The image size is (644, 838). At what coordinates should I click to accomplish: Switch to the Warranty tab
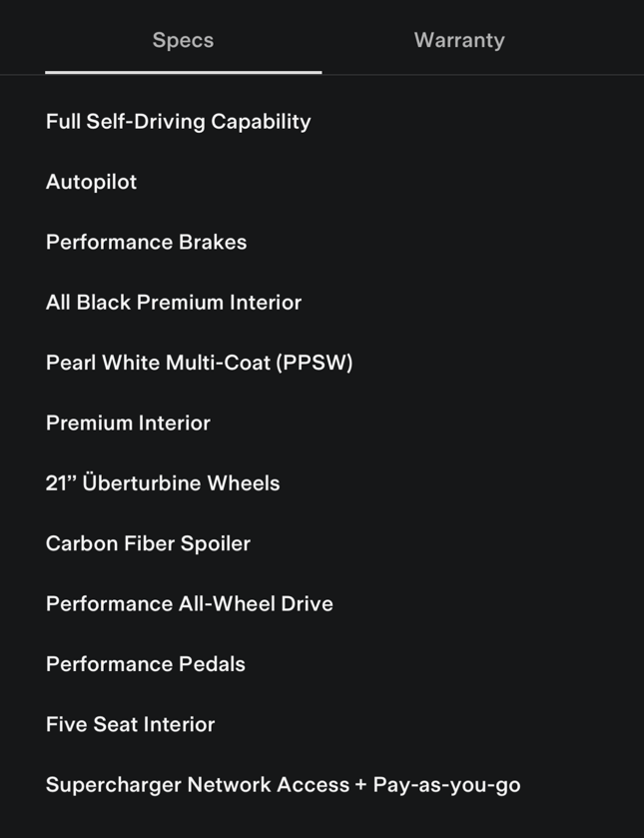point(459,41)
